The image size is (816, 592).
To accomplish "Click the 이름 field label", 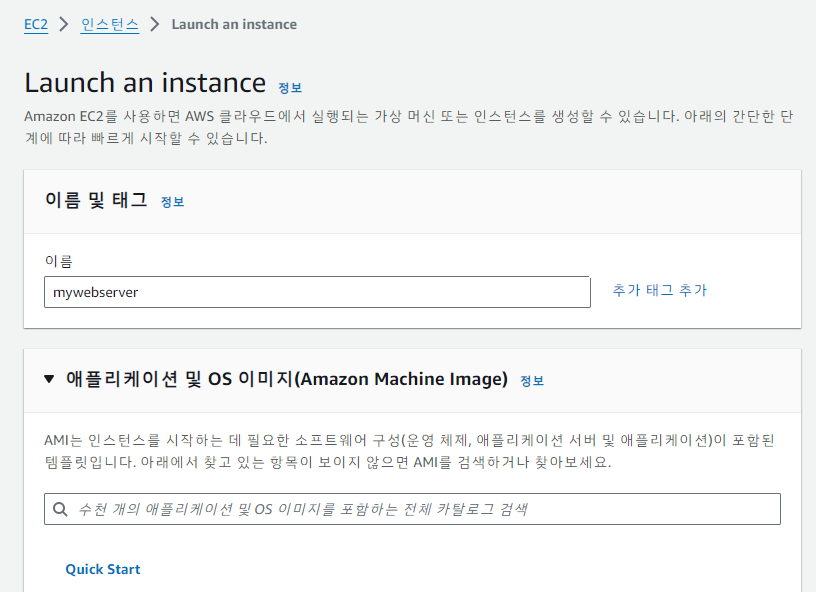I will click(x=58, y=261).
